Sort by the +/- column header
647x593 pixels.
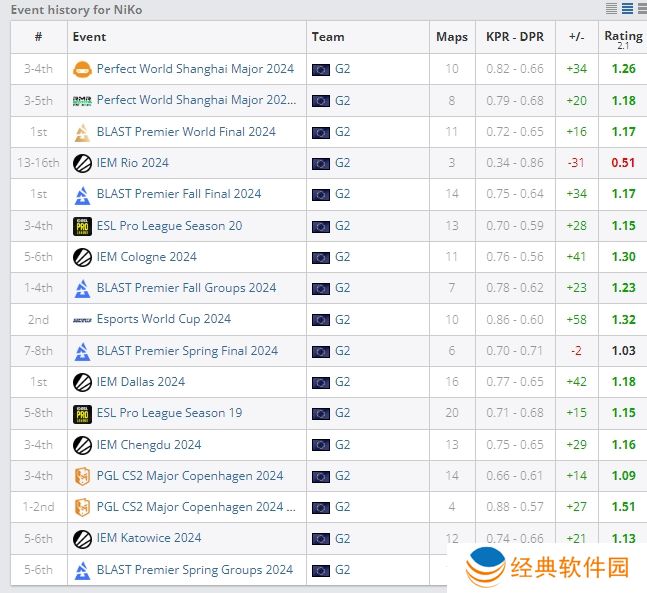(576, 37)
